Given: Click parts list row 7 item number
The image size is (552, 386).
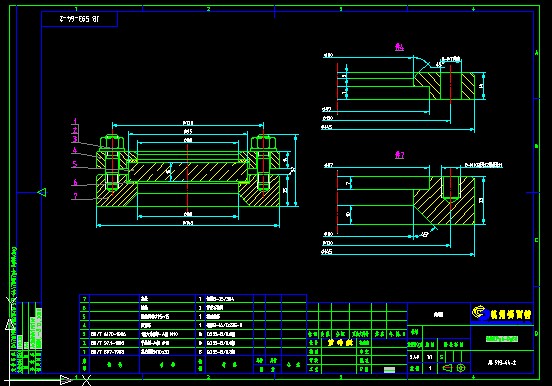Looking at the screenshot, I should pyautogui.click(x=84, y=299).
